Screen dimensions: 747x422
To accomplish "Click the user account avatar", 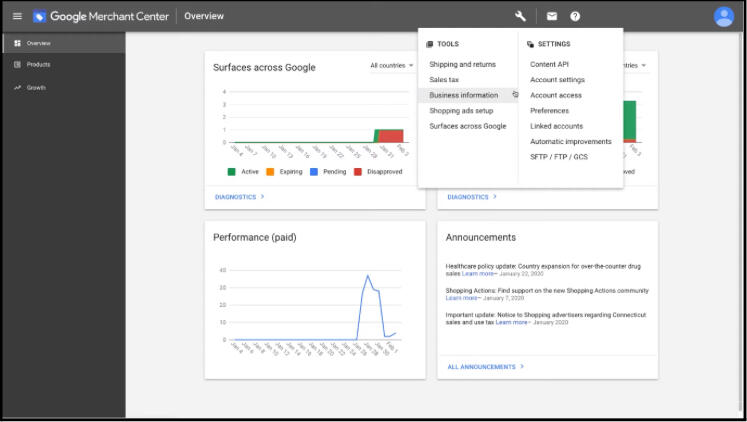I will pos(723,16).
